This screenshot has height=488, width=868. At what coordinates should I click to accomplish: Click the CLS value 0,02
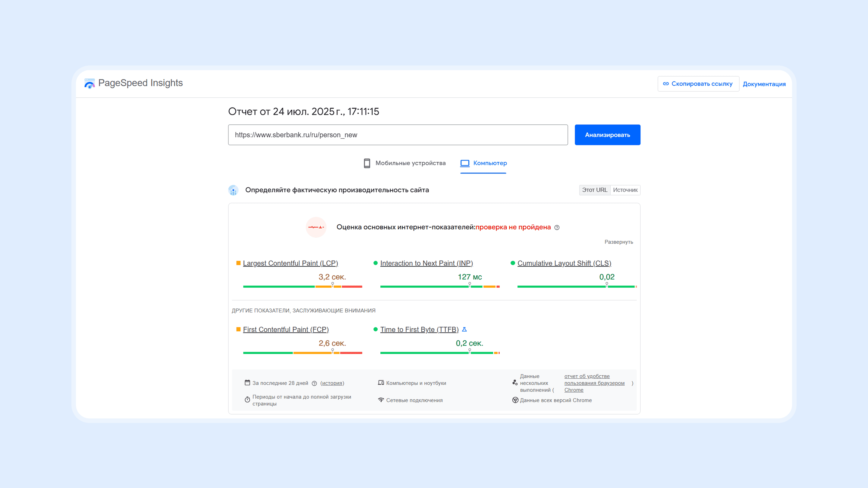point(607,277)
